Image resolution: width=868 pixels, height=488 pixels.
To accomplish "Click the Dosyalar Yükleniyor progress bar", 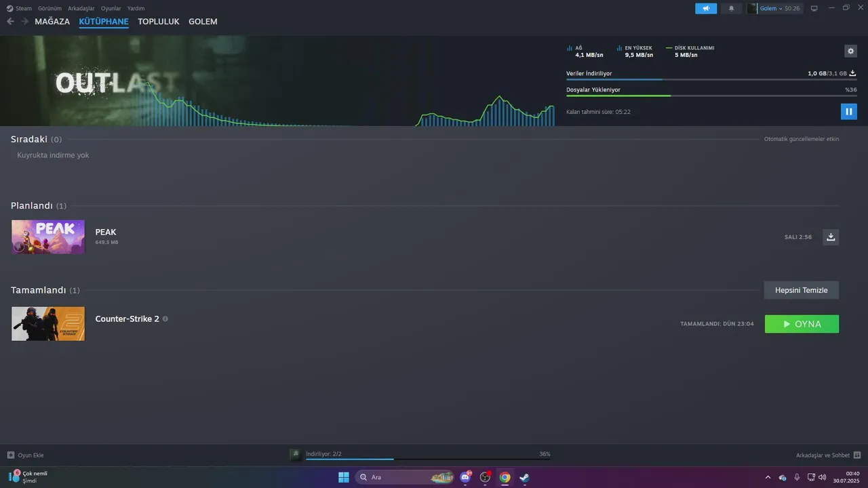I will point(711,96).
